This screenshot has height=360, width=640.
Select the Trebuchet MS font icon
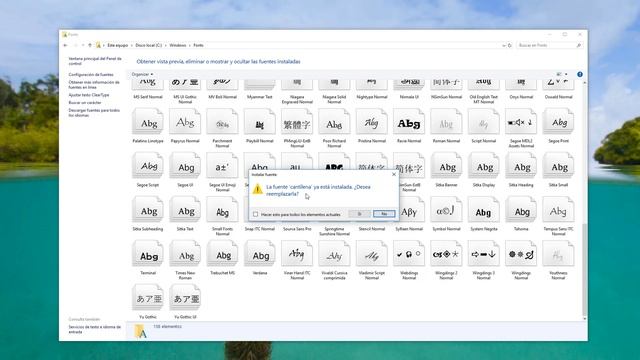[x=222, y=254]
